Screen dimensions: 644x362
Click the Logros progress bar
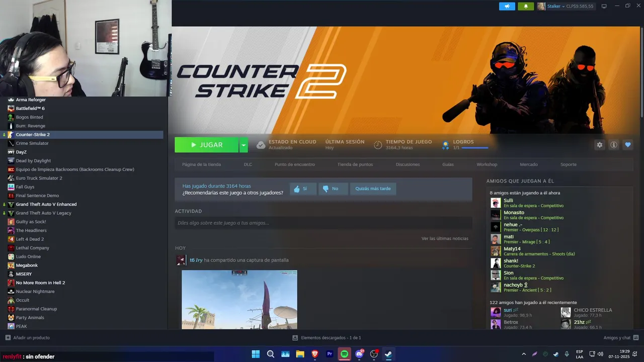475,148
